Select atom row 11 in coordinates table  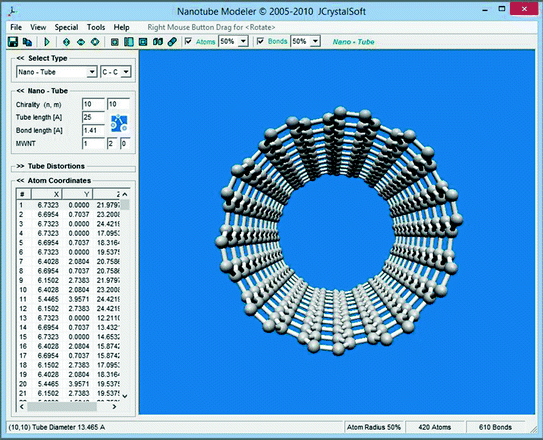68,299
